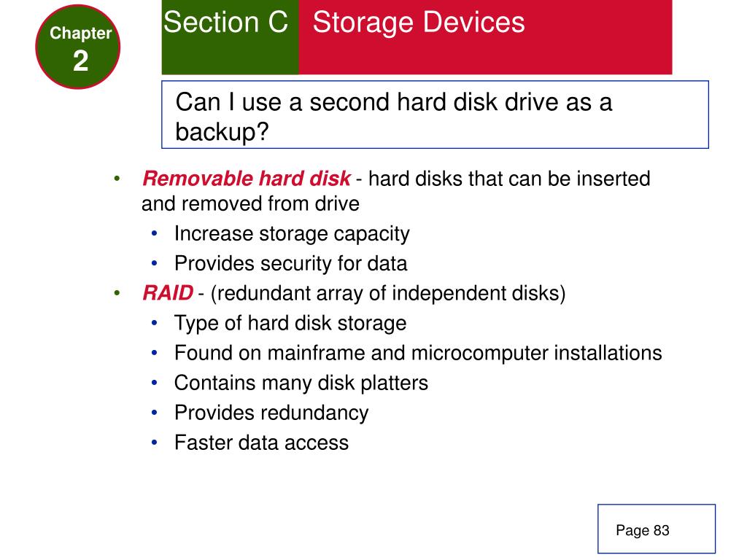Click the redundant array of independent disks text
Viewport: 747px width, 560px height.
click(x=388, y=293)
